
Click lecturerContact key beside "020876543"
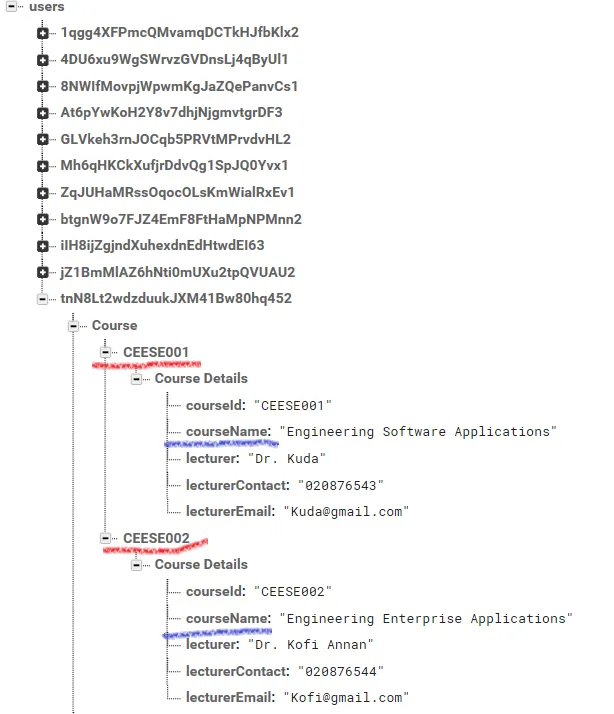[237, 485]
